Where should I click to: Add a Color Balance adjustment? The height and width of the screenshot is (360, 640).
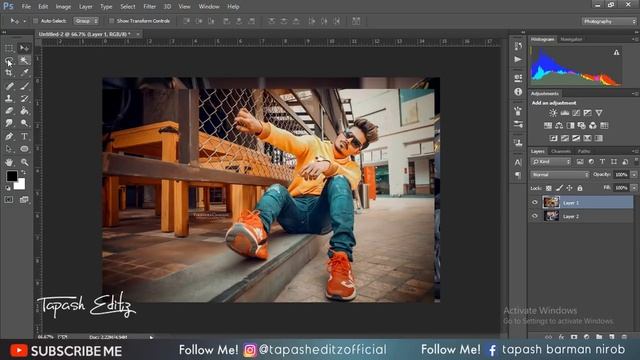(x=559, y=125)
